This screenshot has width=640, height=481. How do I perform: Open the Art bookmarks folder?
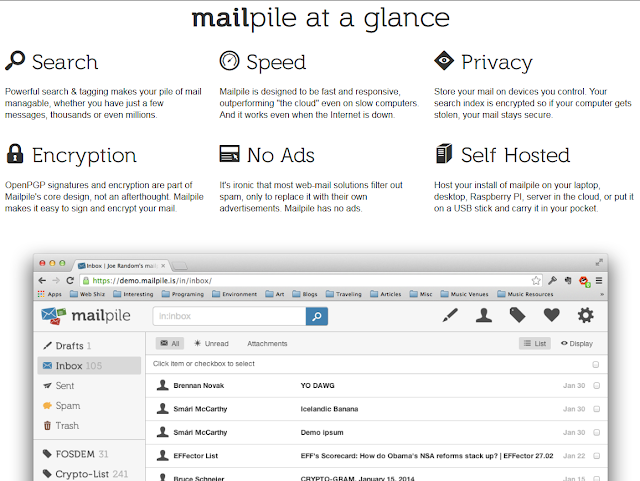pos(275,294)
